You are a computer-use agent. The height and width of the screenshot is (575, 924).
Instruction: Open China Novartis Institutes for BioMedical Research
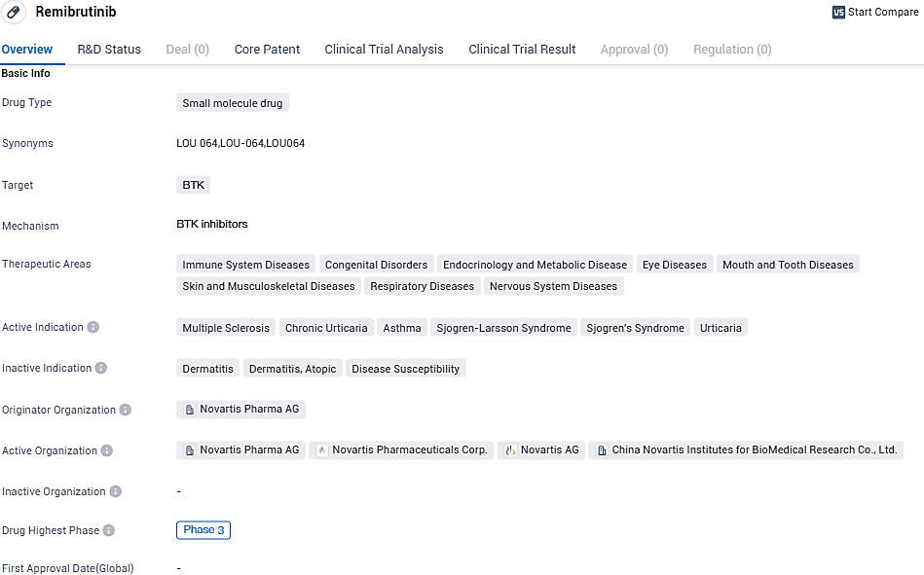[x=754, y=450]
